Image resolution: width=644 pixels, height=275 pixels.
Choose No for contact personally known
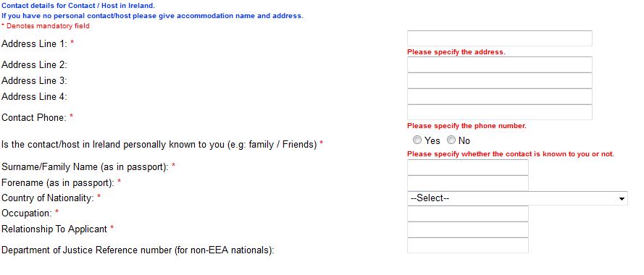[451, 140]
